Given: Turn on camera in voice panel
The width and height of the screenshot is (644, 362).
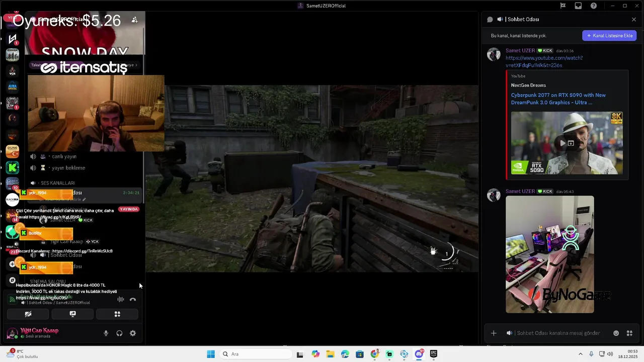Looking at the screenshot, I should [28, 314].
